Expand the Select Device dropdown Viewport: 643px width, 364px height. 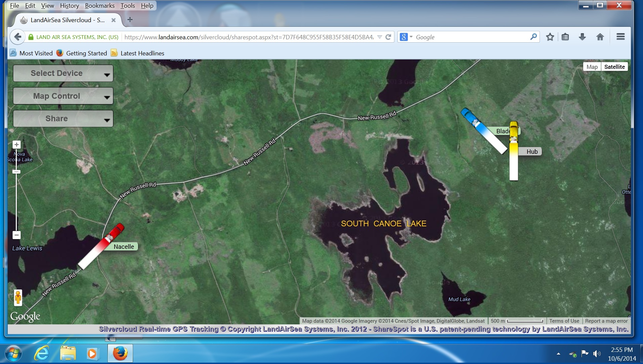click(x=63, y=73)
